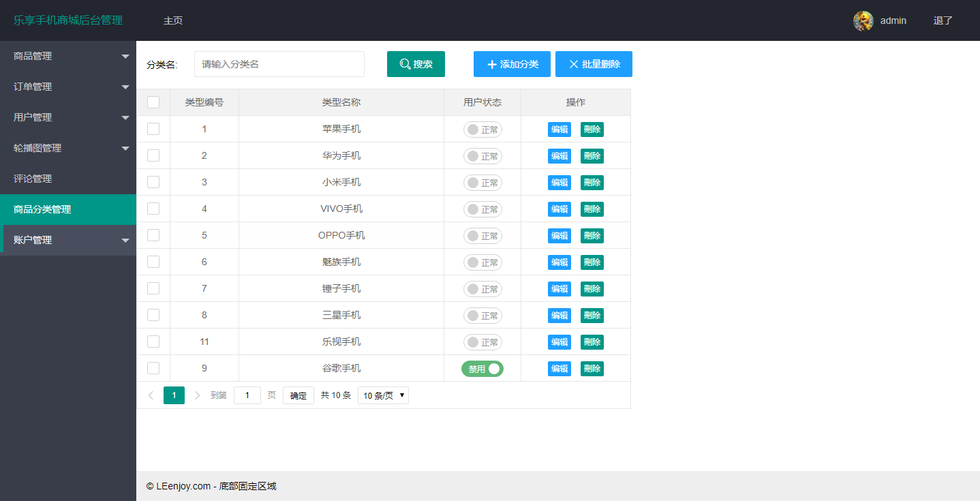
Task: Focus the 请输入分类名 search field
Action: 279,64
